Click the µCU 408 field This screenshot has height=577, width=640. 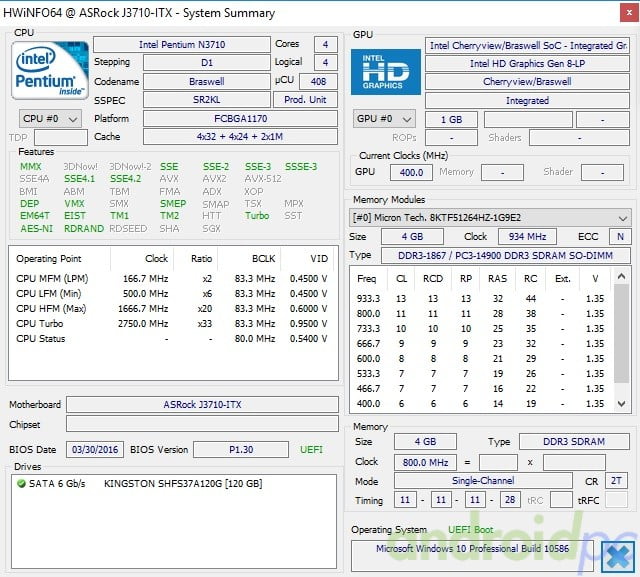click(x=318, y=82)
